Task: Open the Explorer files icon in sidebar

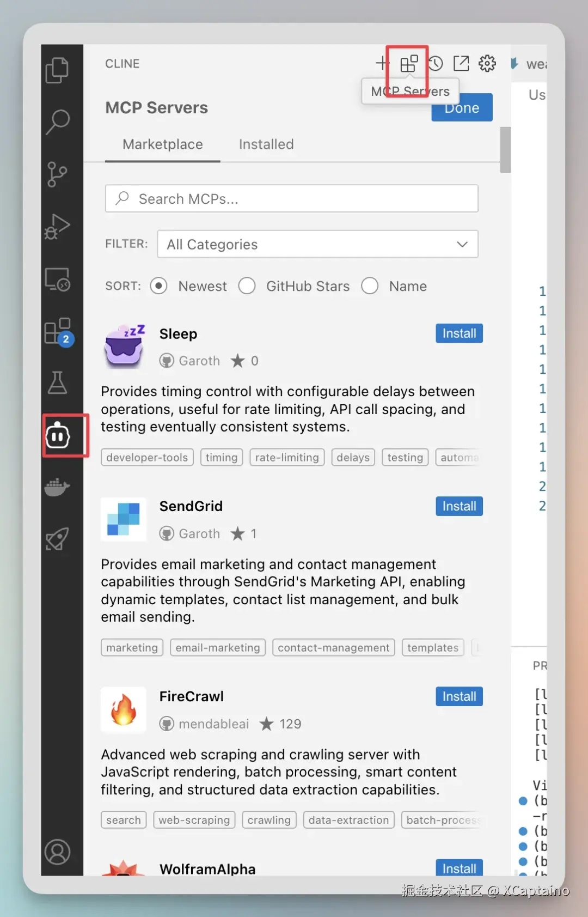Action: (x=57, y=70)
